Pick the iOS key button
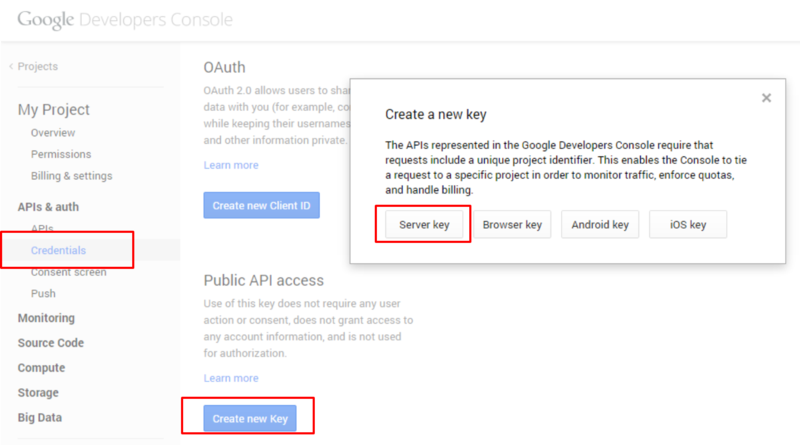Screen dimensions: 800x445 pos(688,225)
